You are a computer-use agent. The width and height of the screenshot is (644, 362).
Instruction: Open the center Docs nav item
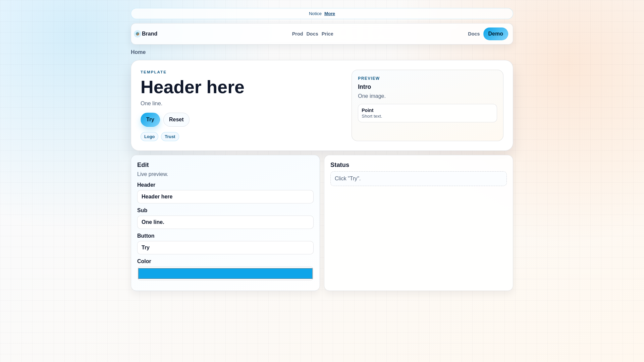[x=312, y=34]
